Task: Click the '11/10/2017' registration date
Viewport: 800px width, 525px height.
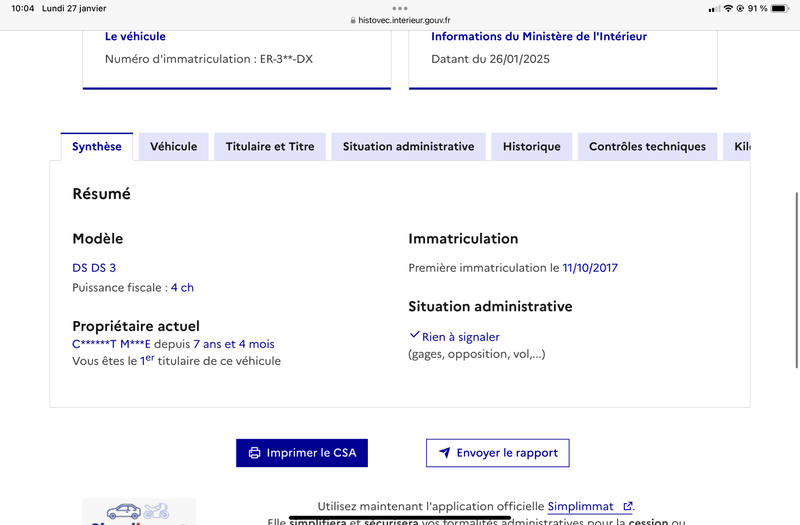Action: pos(590,268)
